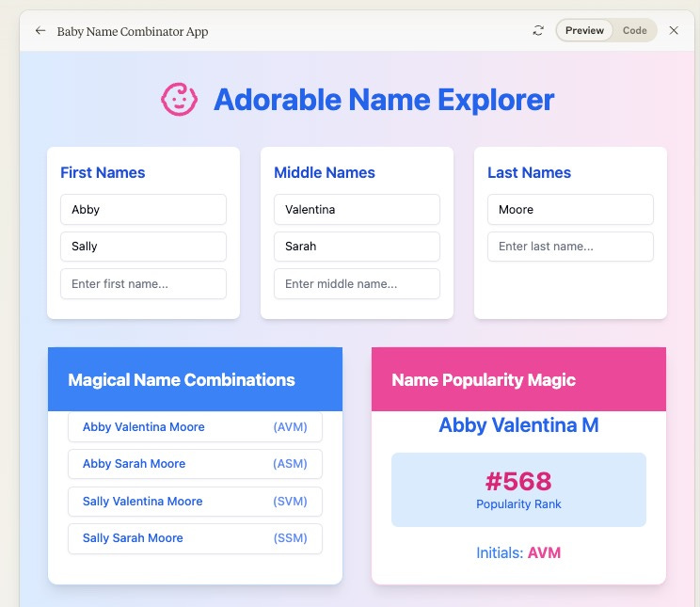Select the Abby first name field
Viewport: 700px width, 607px height.
[143, 210]
